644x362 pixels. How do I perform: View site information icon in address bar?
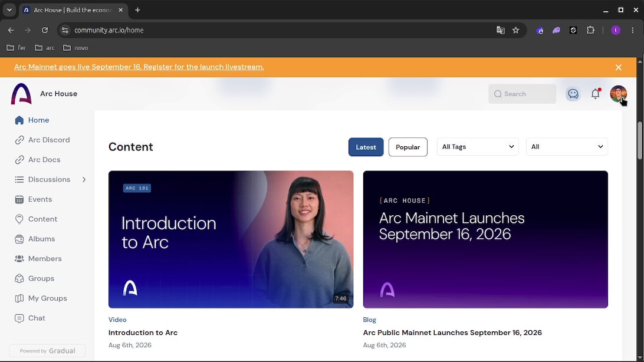pyautogui.click(x=65, y=30)
